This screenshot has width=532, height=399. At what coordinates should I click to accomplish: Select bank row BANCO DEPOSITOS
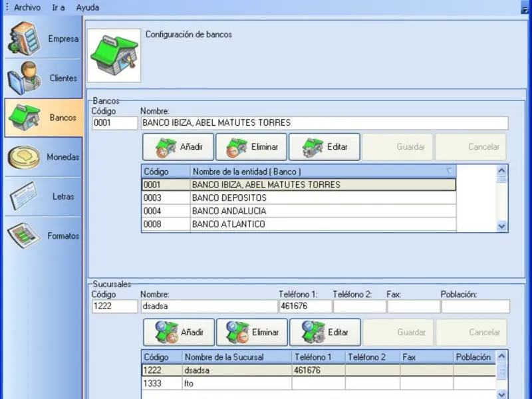pos(299,198)
